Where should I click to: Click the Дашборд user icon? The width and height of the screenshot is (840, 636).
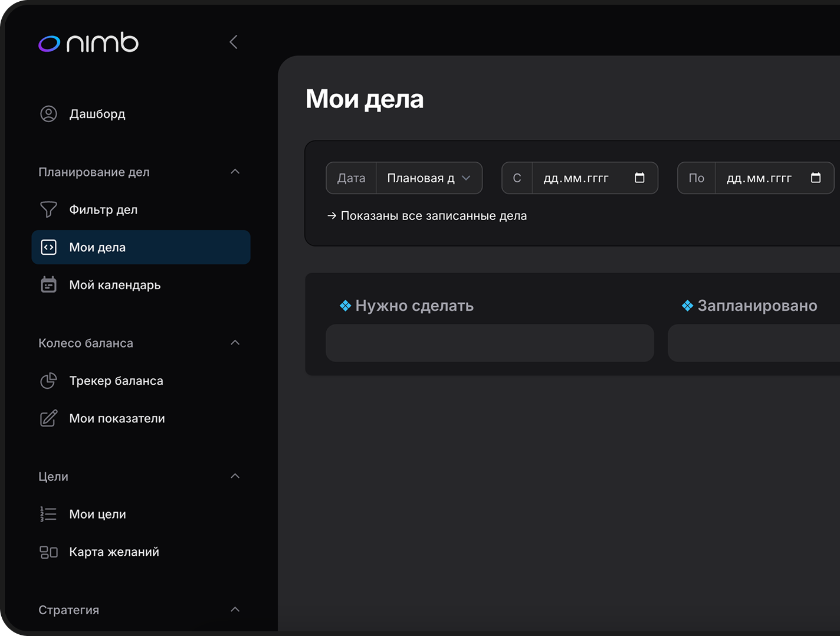pyautogui.click(x=48, y=114)
